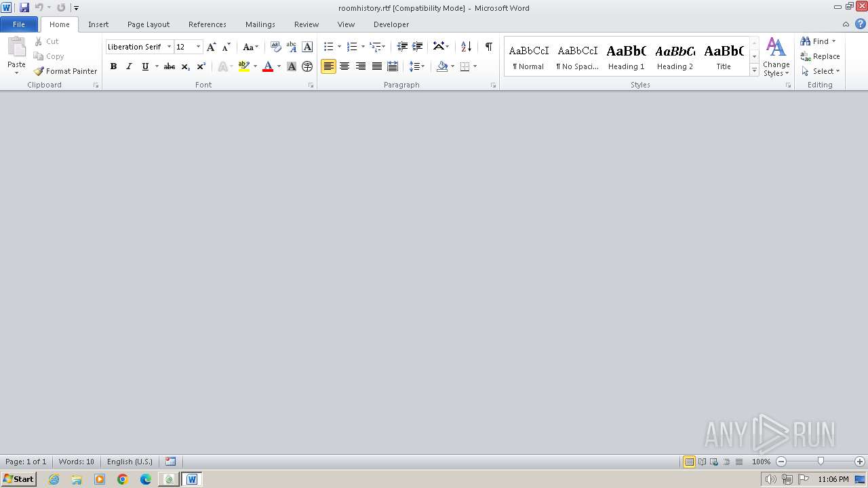This screenshot has width=868, height=488.
Task: Click the Replace button in Editing
Action: 821,56
